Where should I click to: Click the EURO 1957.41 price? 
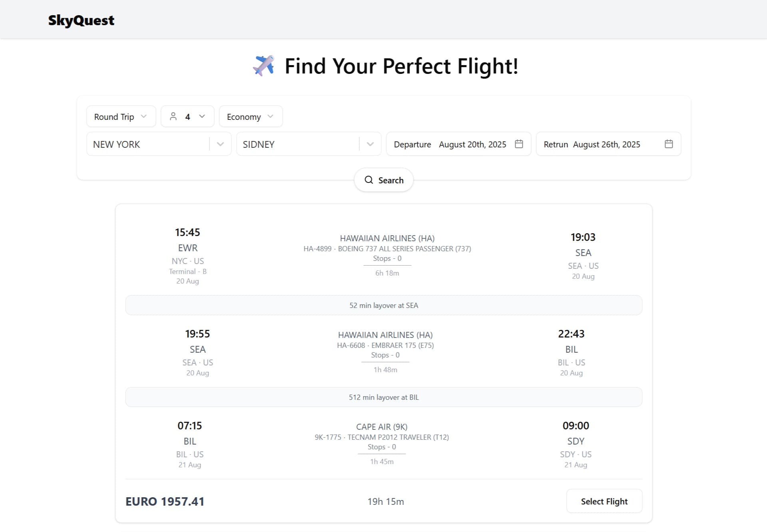[165, 502]
